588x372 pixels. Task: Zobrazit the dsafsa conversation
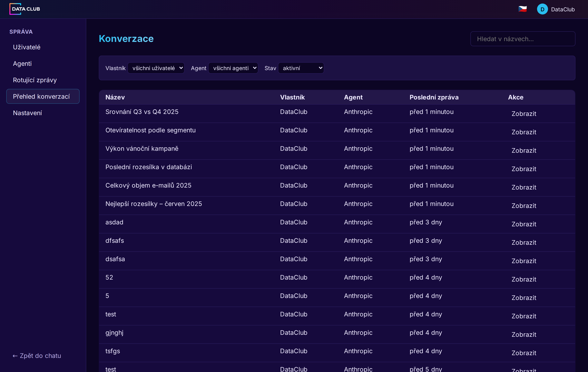pos(524,261)
